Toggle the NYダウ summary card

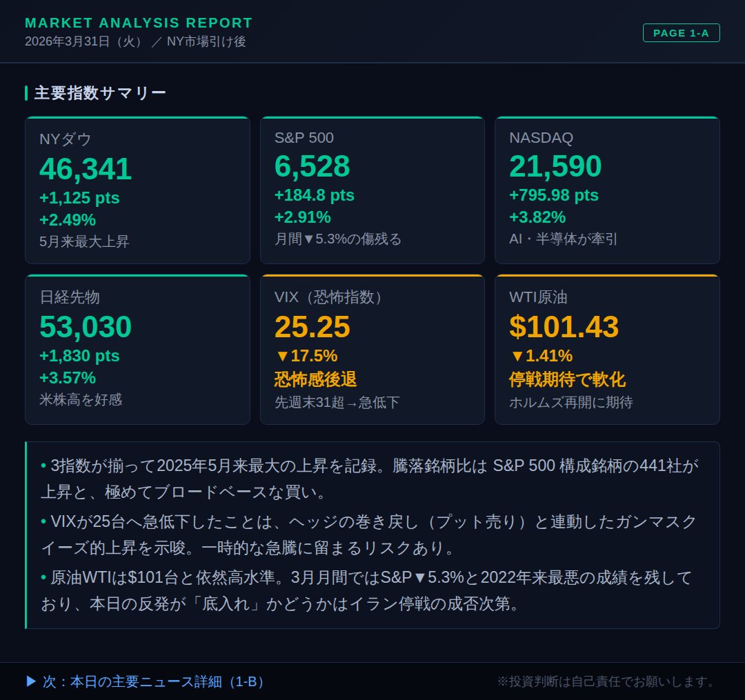click(x=137, y=190)
